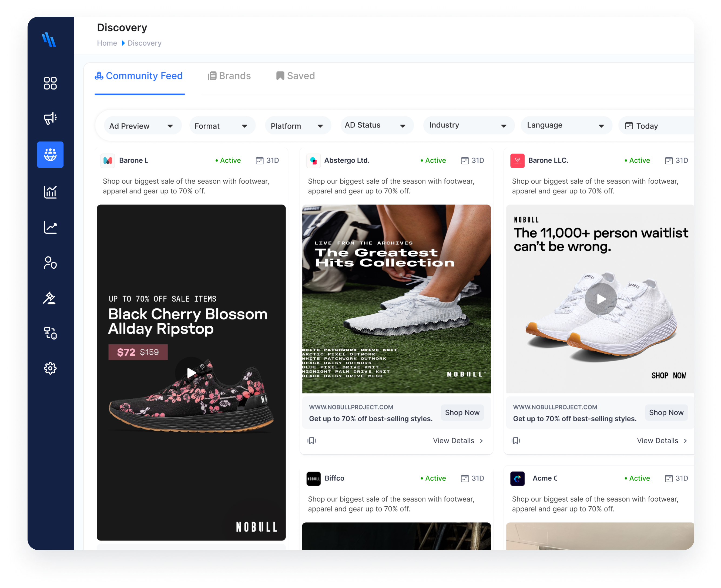Switch to the Brands tab

(229, 76)
